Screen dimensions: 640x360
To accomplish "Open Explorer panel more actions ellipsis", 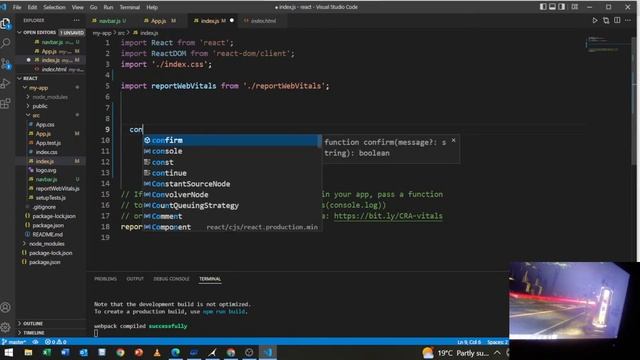I will tap(77, 20).
